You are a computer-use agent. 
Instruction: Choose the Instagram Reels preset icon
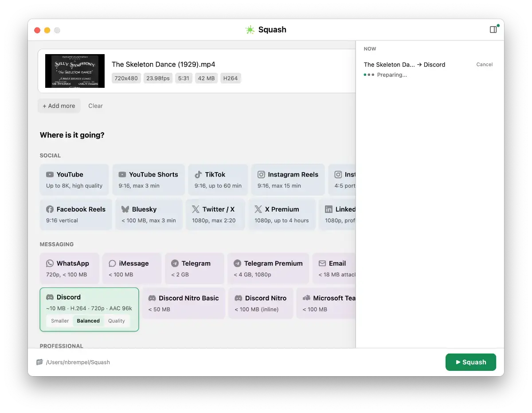[262, 175]
